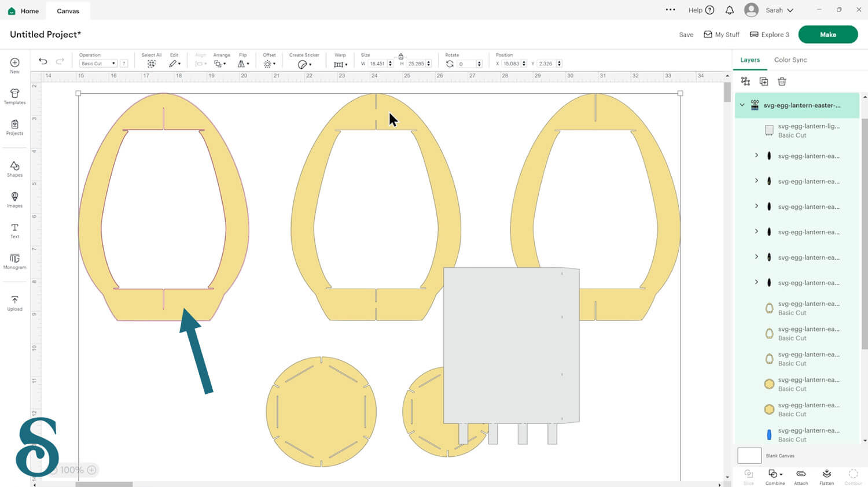Click the Position X stepper arrows
Viewport: 868px width, 487px height.
click(524, 64)
